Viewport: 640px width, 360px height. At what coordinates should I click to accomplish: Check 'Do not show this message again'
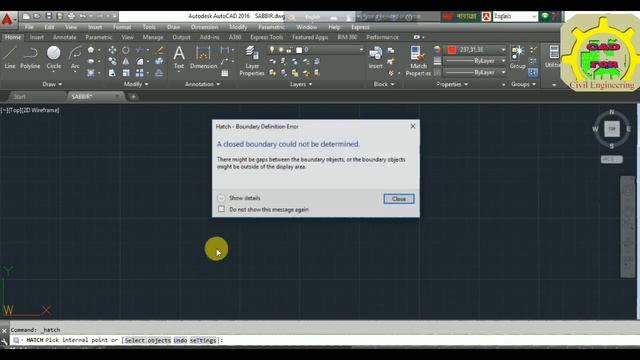(x=221, y=209)
